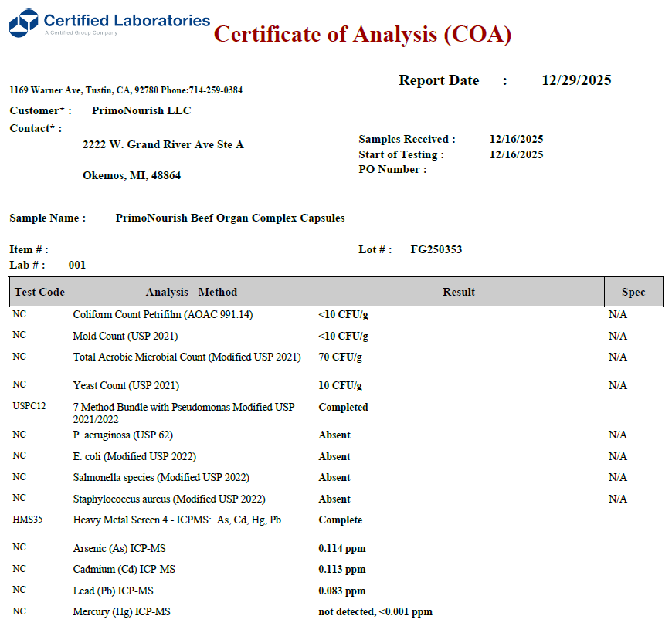
Task: Click the USPC12 test code
Action: [29, 406]
